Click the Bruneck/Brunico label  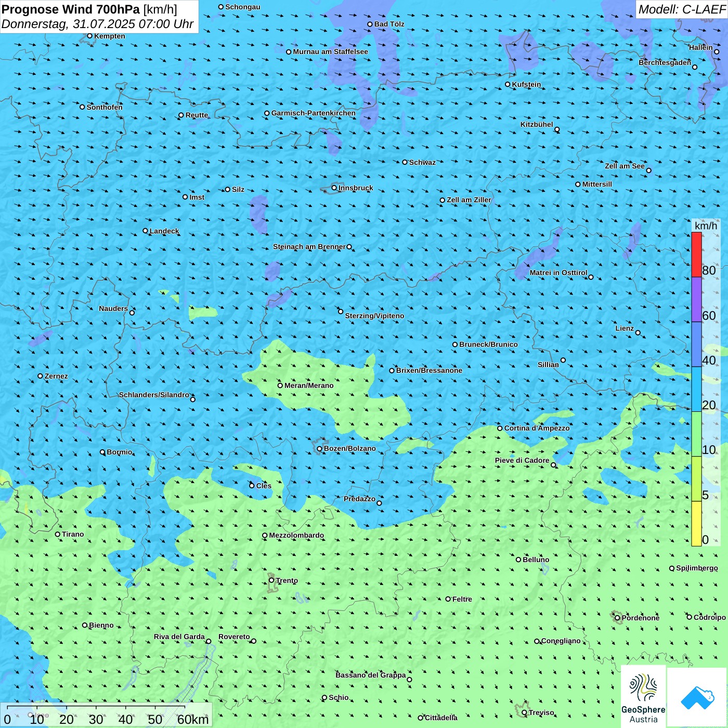click(488, 344)
